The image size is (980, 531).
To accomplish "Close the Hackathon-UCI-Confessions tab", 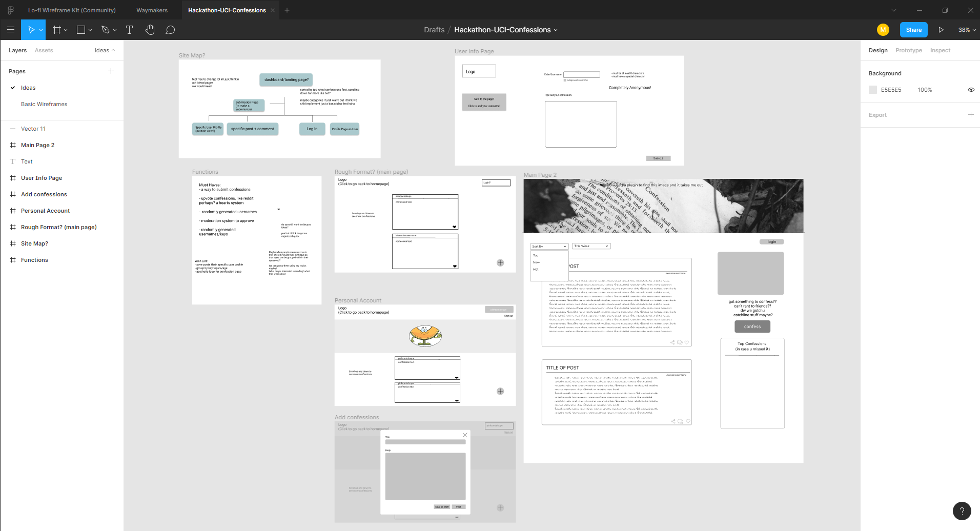I will (273, 10).
